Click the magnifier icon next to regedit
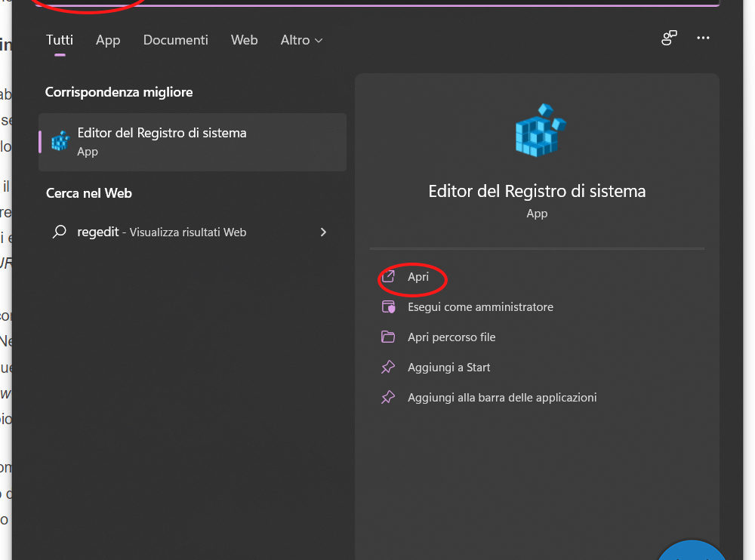This screenshot has width=755, height=560. click(x=59, y=232)
